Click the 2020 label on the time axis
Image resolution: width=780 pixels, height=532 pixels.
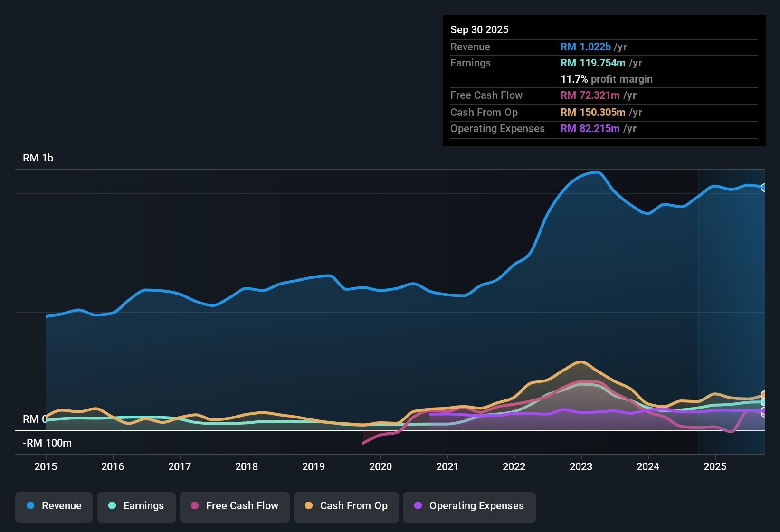[380, 467]
